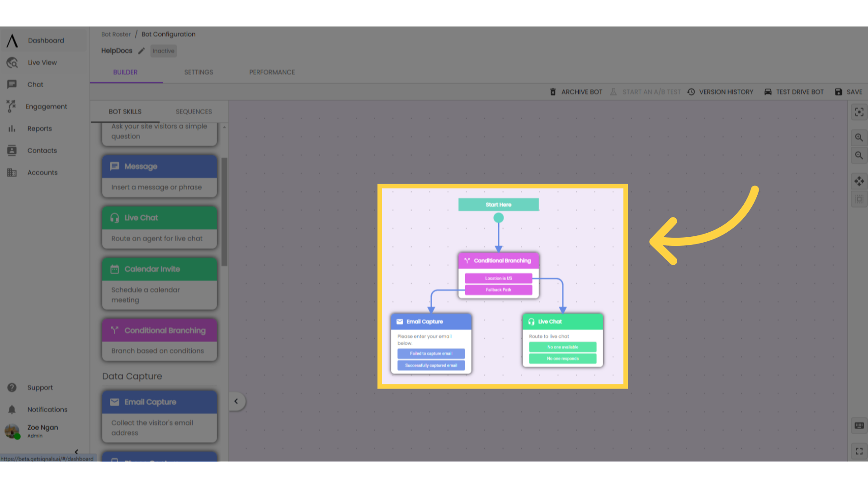The image size is (868, 488).
Task: Select the SETTINGS tab
Action: coord(198,71)
